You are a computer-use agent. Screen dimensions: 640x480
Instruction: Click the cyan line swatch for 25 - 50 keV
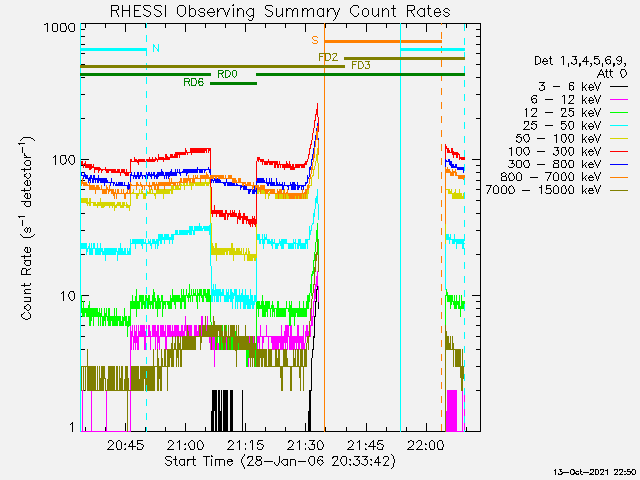coord(619,126)
